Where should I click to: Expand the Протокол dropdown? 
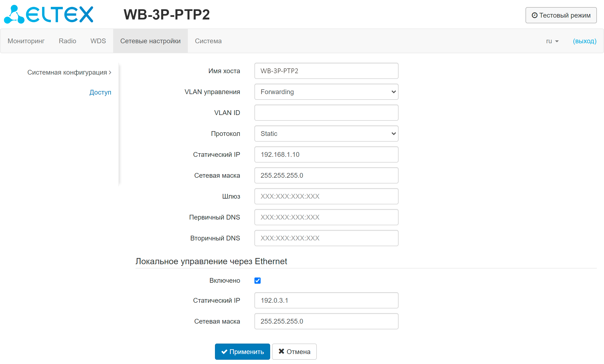coord(326,134)
